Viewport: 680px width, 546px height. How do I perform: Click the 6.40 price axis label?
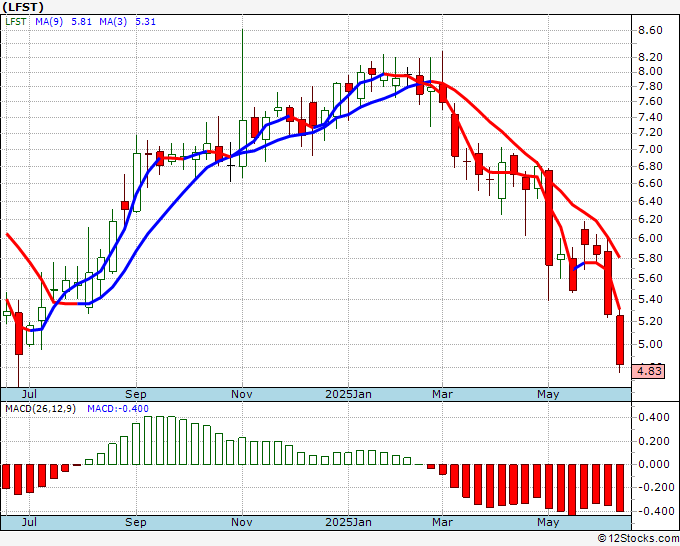pos(650,201)
